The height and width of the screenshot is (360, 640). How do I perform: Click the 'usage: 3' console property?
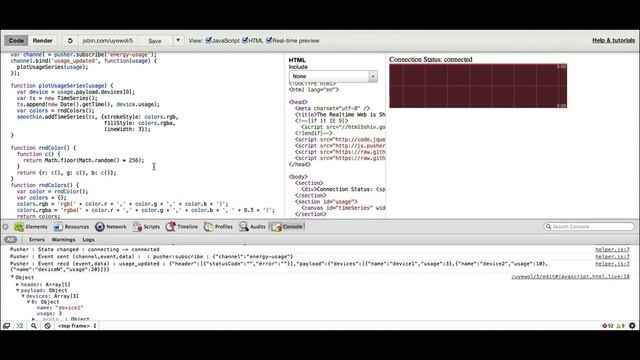pyautogui.click(x=49, y=313)
